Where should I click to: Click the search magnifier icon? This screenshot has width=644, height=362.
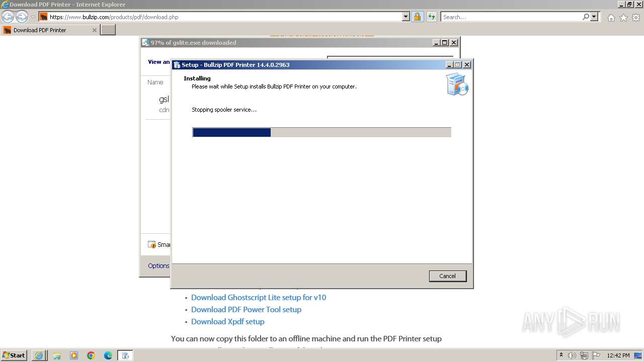[586, 17]
